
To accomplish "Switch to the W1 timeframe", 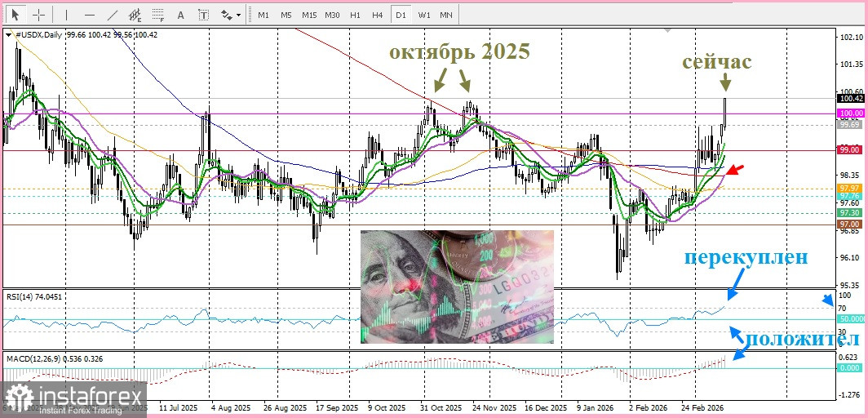I will pos(424,15).
